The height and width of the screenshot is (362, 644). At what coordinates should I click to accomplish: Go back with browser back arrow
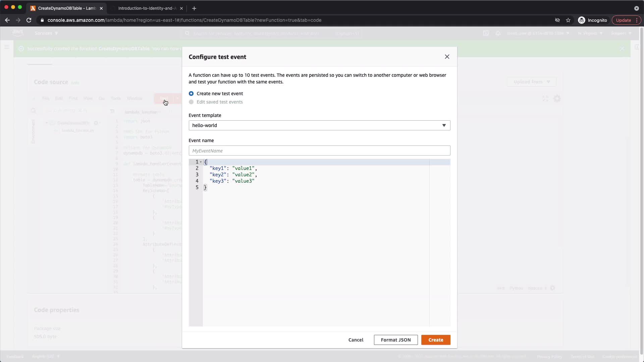pyautogui.click(x=7, y=20)
